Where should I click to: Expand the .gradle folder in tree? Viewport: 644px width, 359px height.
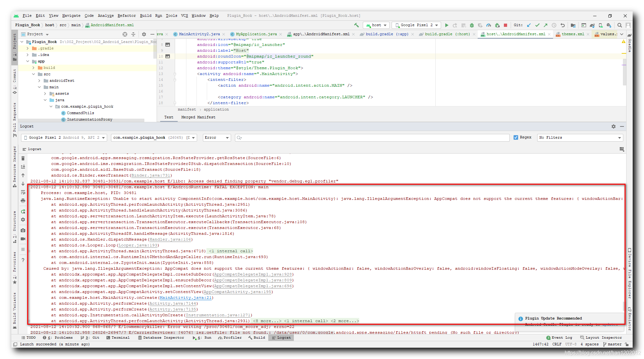[x=28, y=49]
